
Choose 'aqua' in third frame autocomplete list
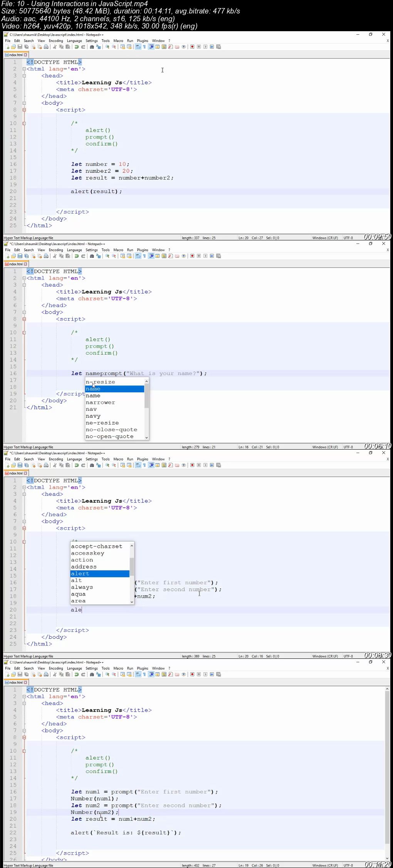(x=100, y=594)
